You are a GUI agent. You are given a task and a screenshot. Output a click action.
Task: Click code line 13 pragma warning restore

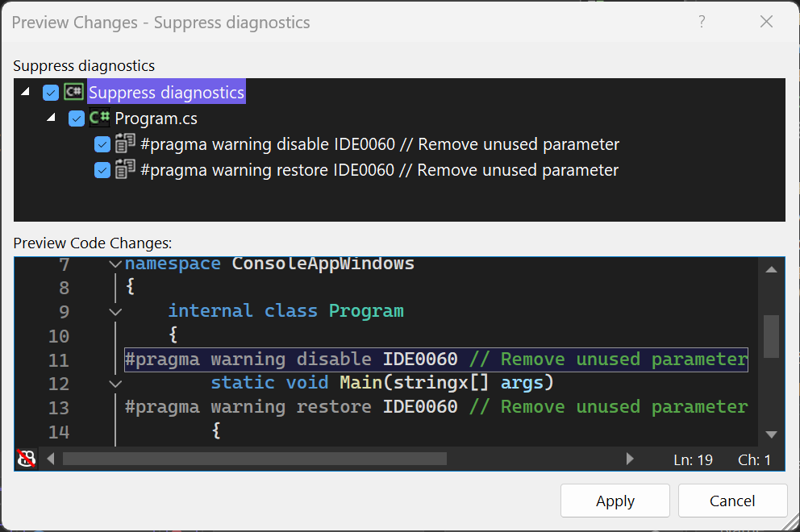pos(436,407)
